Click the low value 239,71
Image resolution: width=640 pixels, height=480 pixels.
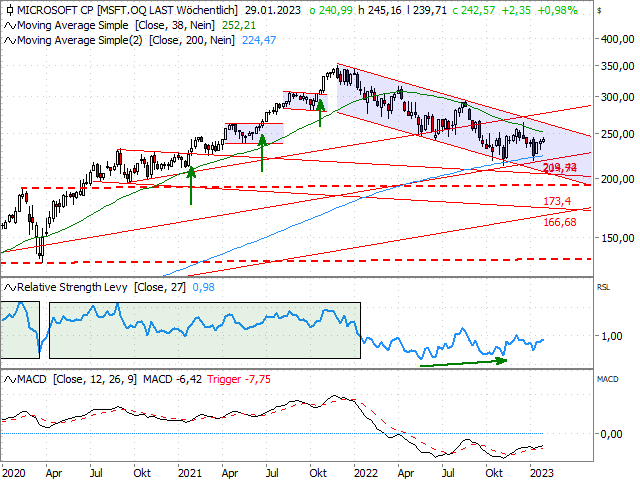[x=430, y=10]
